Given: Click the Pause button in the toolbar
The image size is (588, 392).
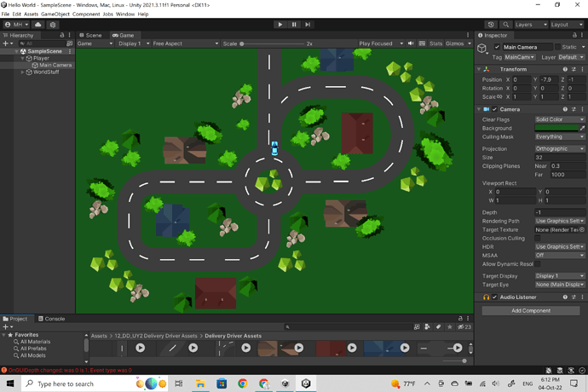Looking at the screenshot, I should (x=294, y=25).
